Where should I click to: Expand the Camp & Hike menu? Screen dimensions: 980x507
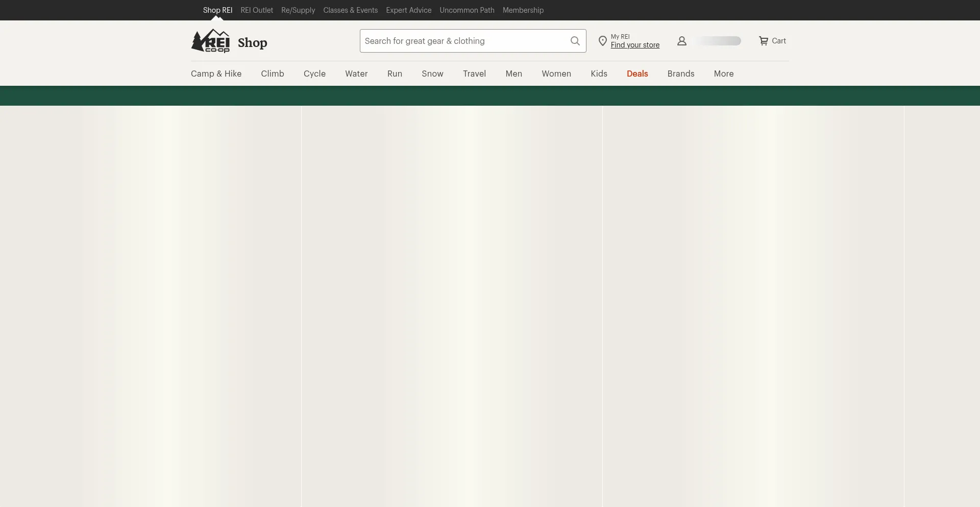[x=216, y=74]
